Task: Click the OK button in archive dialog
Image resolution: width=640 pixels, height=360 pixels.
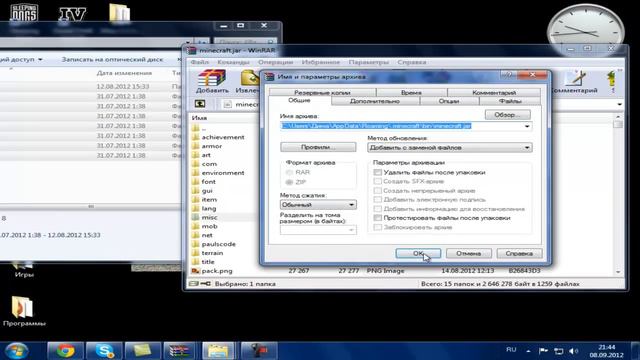Action: point(418,253)
